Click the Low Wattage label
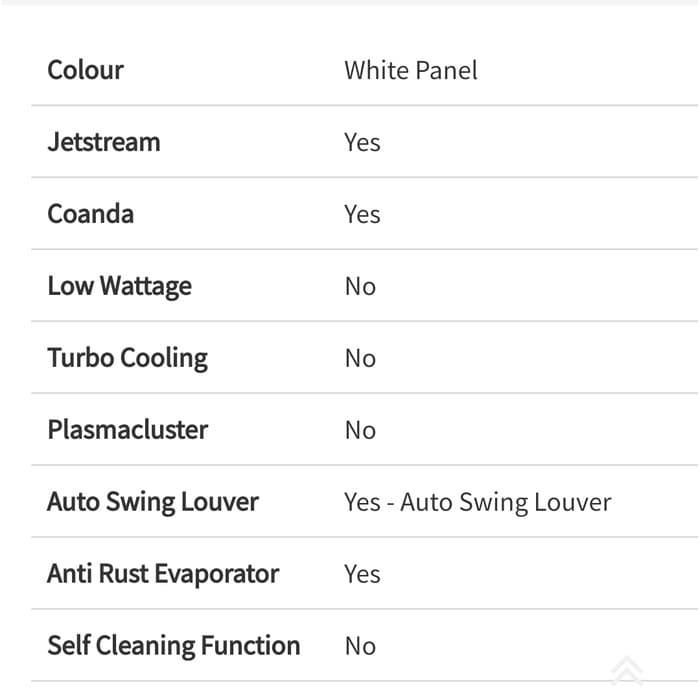This screenshot has height=700, width=700. coord(119,286)
